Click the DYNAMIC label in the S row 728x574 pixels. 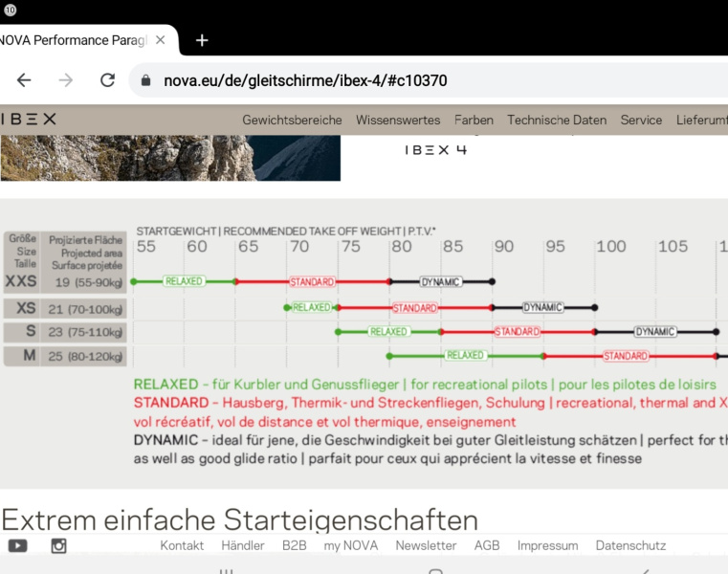click(x=654, y=331)
